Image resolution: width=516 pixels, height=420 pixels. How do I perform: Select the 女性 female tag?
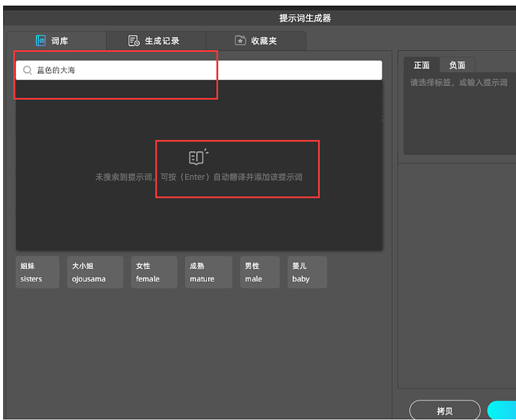[x=154, y=272]
